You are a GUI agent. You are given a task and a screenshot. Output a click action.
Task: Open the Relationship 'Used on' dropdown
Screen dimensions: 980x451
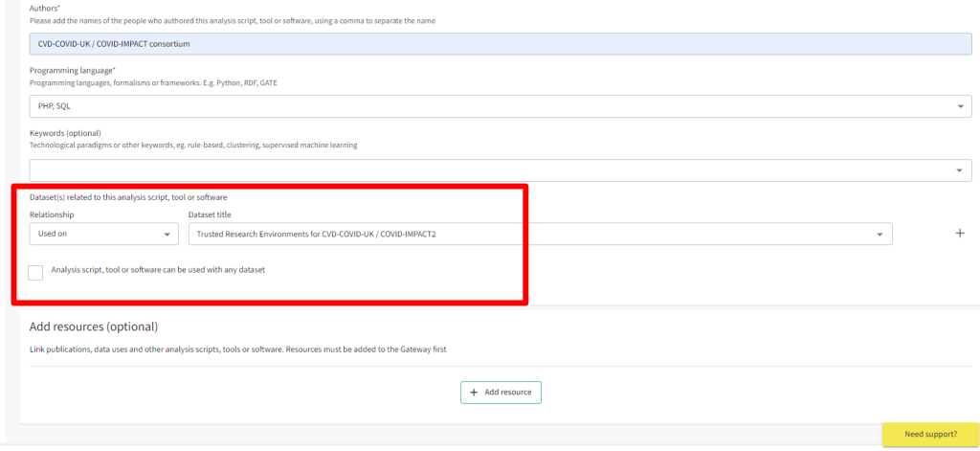click(x=103, y=234)
